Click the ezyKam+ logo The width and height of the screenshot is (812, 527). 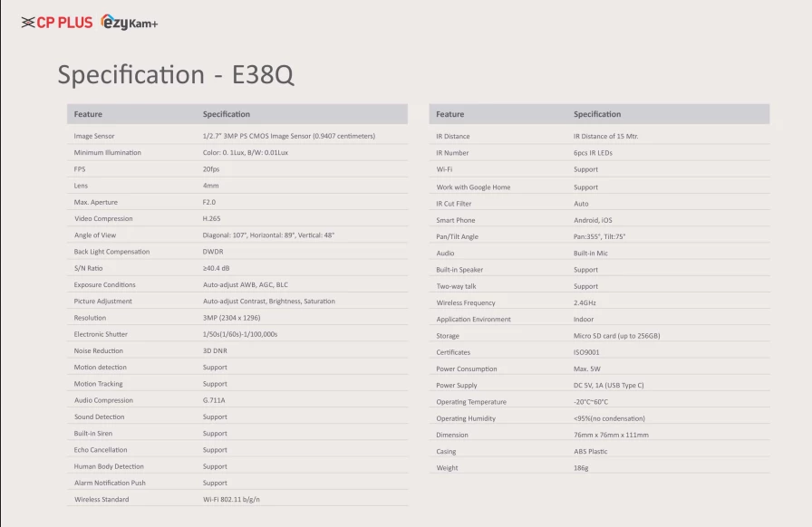click(x=130, y=23)
